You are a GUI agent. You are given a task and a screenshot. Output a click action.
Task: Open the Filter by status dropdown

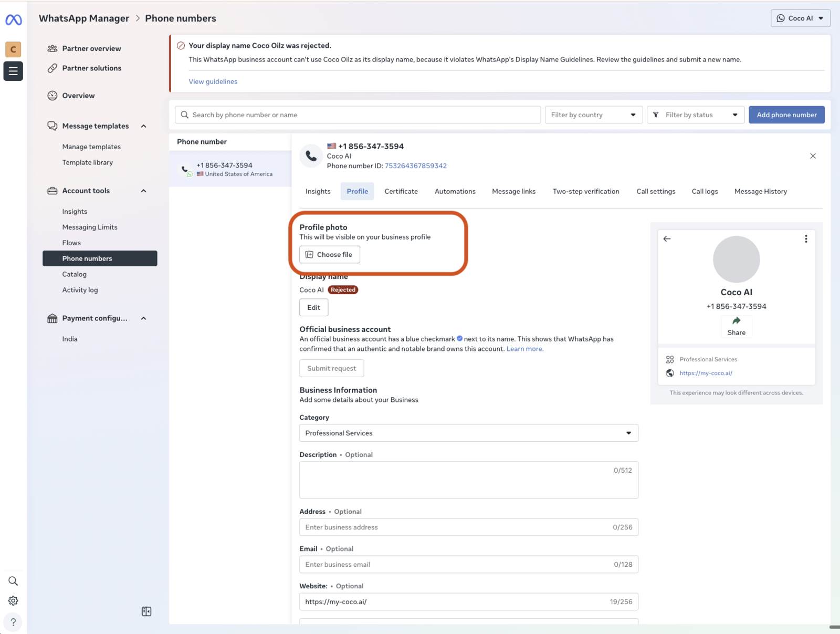(695, 115)
